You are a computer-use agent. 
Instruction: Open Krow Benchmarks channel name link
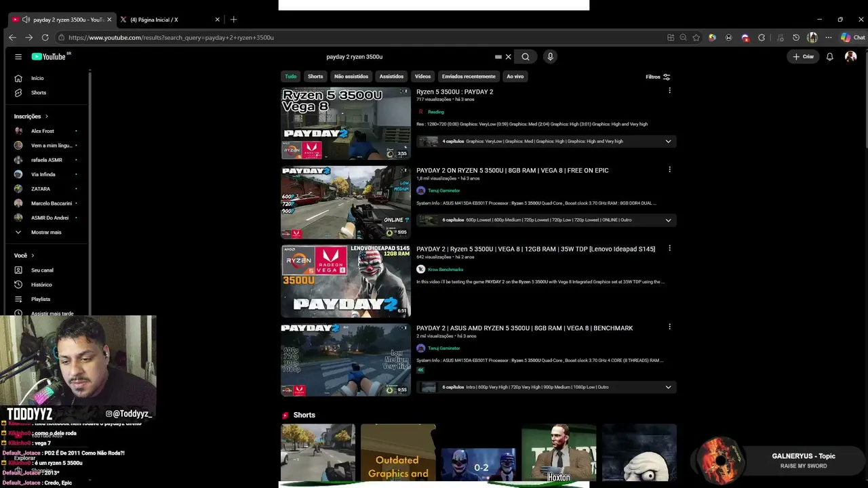click(446, 270)
